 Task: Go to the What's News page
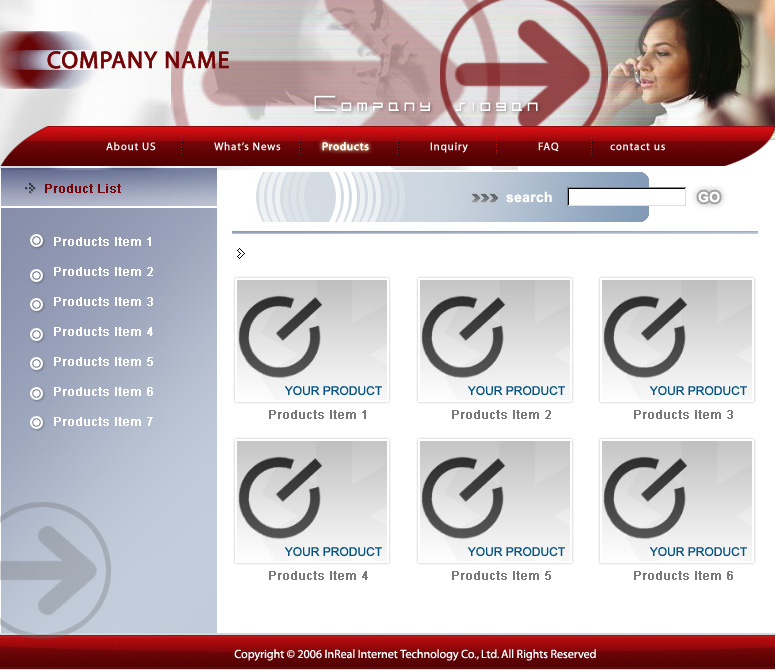click(x=247, y=147)
